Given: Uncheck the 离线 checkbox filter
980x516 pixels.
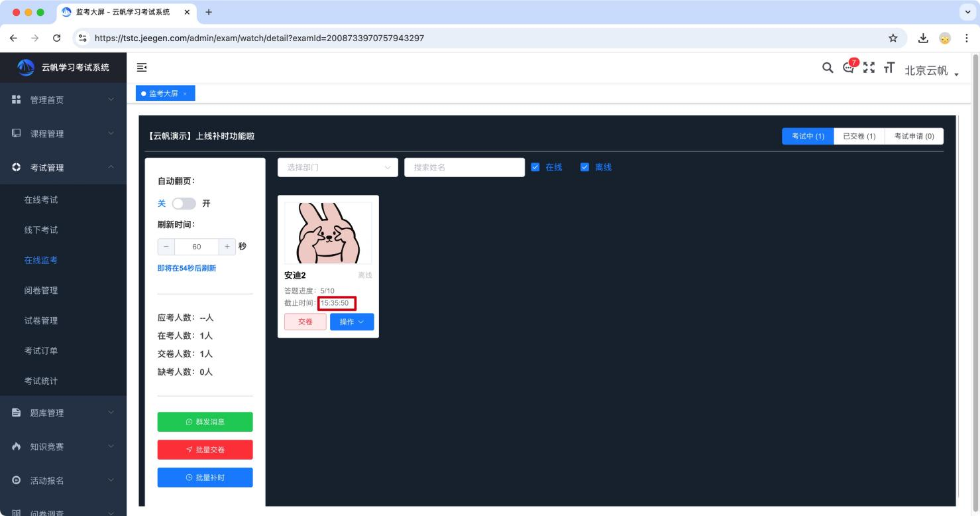Looking at the screenshot, I should [x=584, y=167].
